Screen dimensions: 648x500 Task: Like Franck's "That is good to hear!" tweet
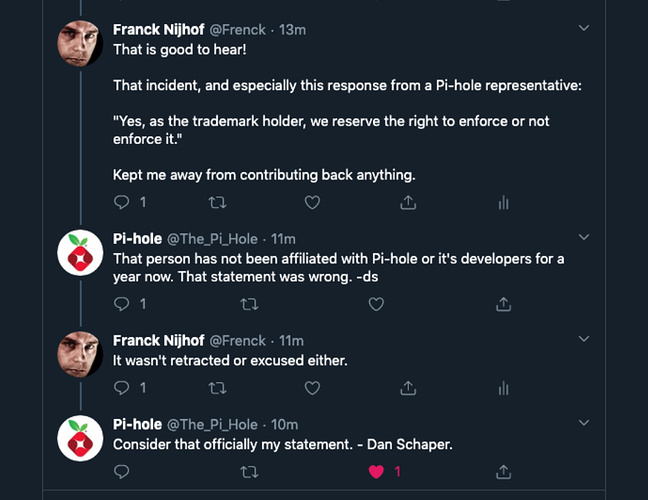point(312,202)
